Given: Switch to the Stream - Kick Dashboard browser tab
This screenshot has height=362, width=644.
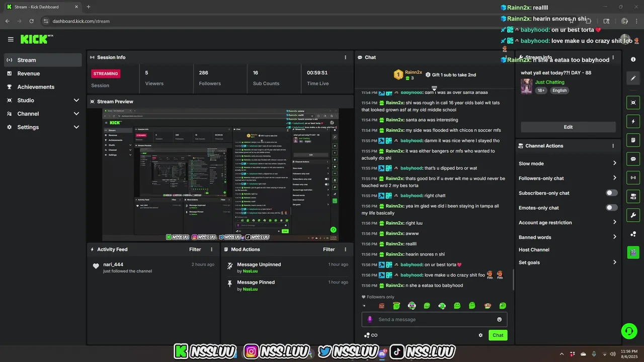Looking at the screenshot, I should pyautogui.click(x=42, y=7).
